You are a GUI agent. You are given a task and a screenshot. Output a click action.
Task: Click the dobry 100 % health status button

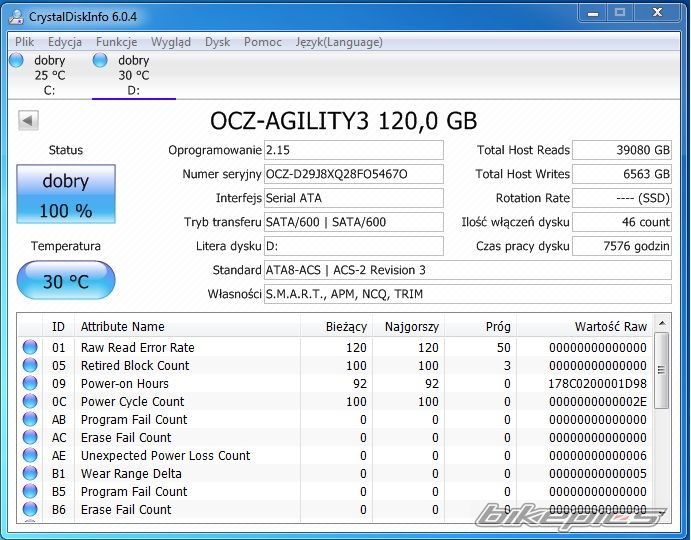(66, 194)
